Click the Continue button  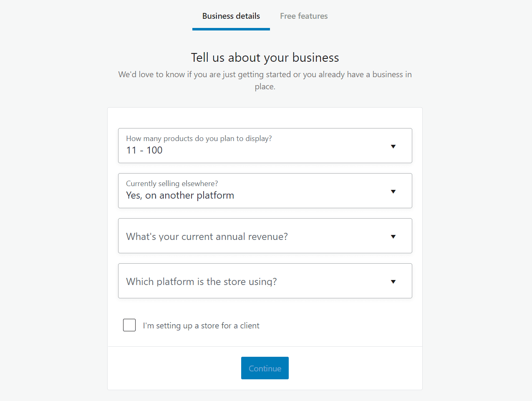tap(265, 368)
